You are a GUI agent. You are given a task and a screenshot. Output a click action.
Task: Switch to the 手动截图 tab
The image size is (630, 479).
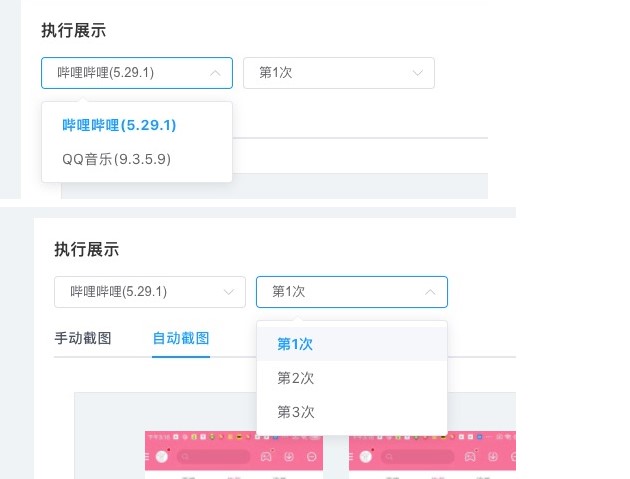click(83, 338)
